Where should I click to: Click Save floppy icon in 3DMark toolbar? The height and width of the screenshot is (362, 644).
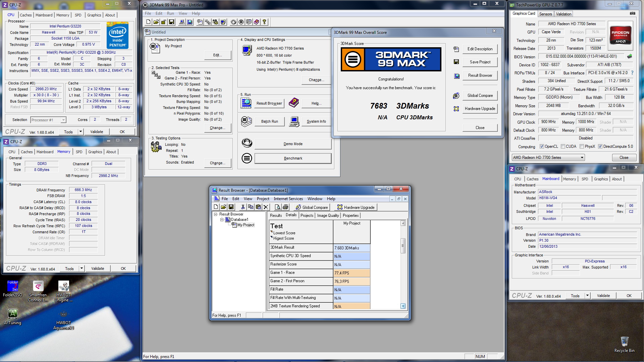point(172,22)
